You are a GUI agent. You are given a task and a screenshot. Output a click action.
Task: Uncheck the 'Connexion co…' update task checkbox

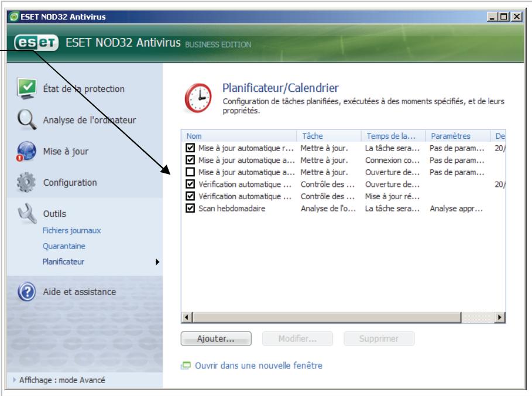point(190,160)
